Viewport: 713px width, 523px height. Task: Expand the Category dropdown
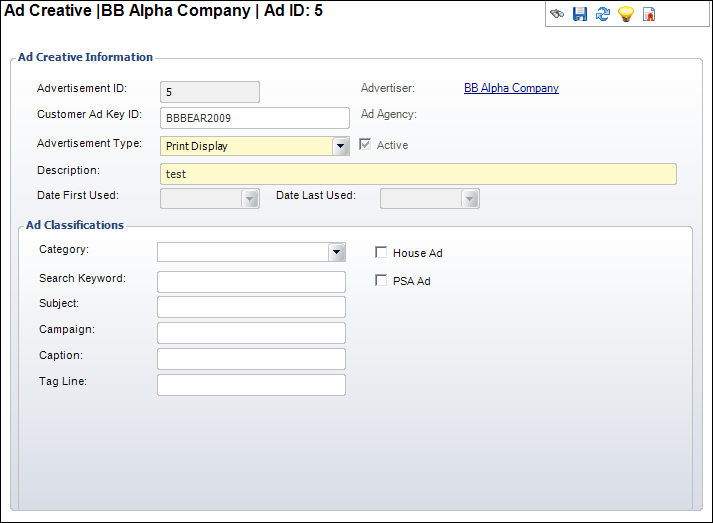point(337,252)
